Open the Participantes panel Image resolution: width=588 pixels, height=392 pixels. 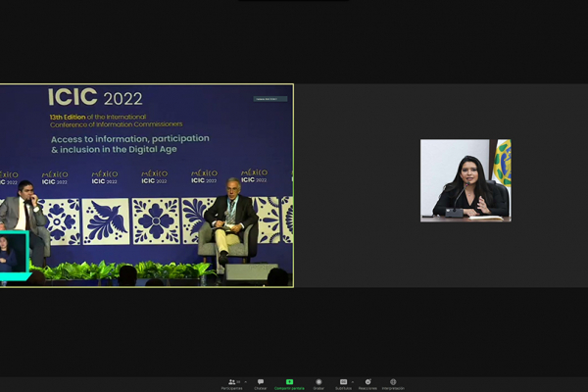(231, 384)
